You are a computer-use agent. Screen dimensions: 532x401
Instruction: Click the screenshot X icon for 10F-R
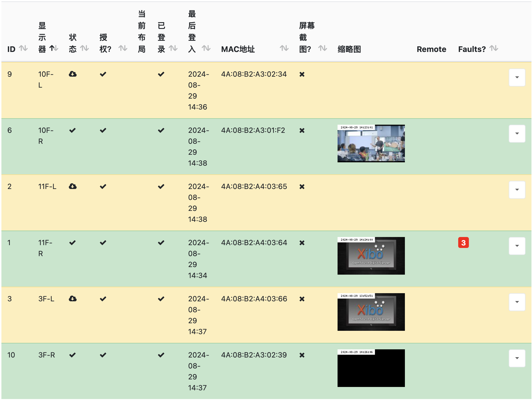[x=302, y=131]
